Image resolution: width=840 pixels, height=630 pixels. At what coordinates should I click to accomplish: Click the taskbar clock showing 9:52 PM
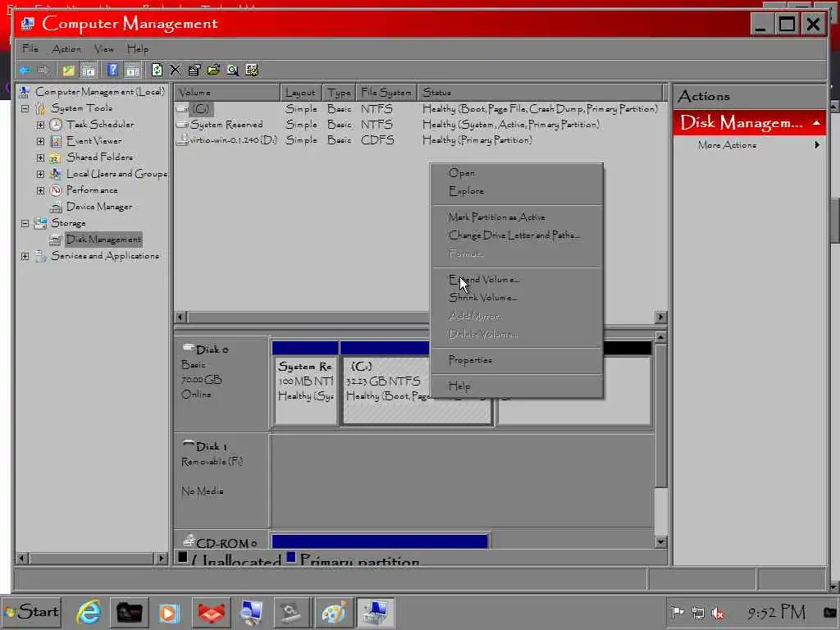point(776,612)
